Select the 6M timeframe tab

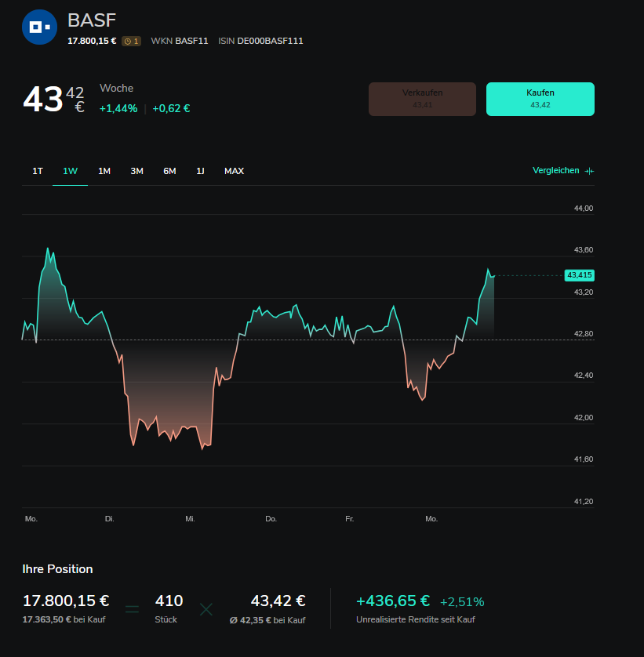(x=169, y=171)
